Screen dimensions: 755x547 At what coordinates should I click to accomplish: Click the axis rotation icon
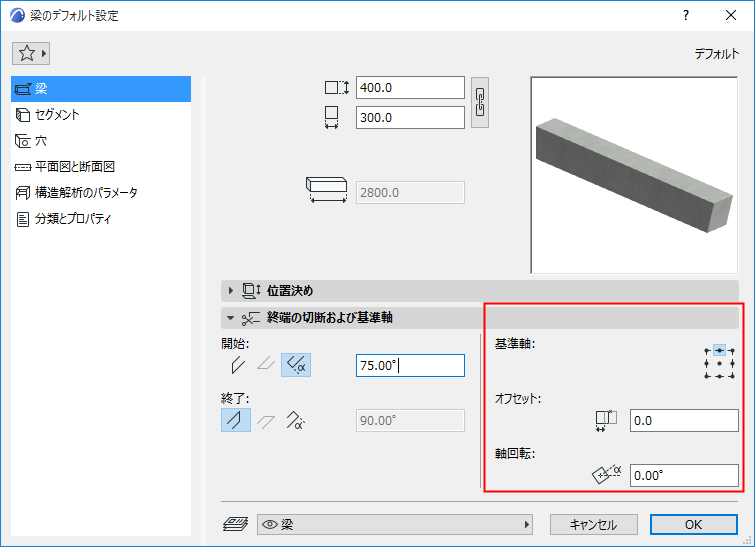[x=606, y=474]
